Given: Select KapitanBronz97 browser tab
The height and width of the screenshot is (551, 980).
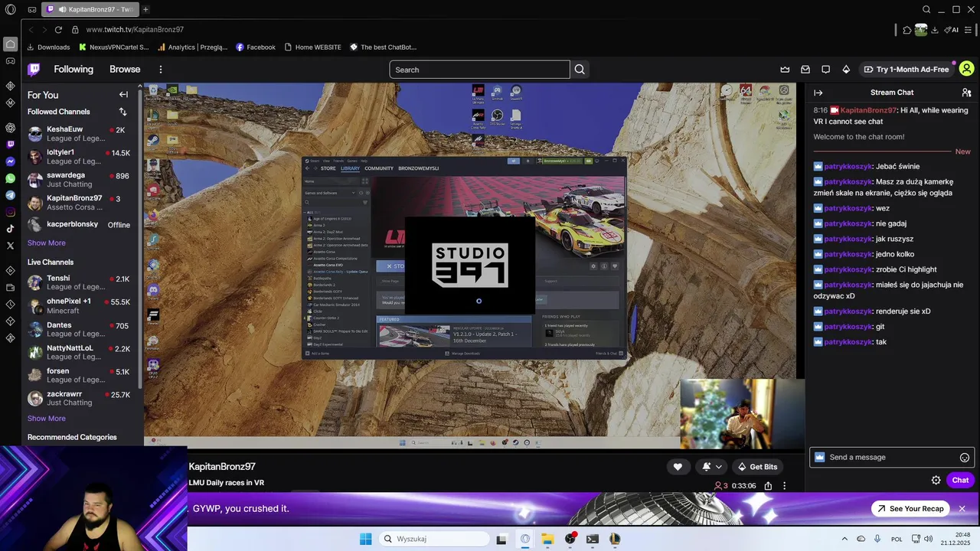Looking at the screenshot, I should 90,9.
